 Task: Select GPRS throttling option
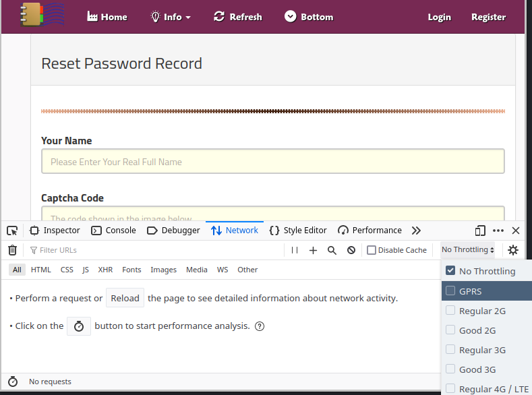[x=470, y=291]
